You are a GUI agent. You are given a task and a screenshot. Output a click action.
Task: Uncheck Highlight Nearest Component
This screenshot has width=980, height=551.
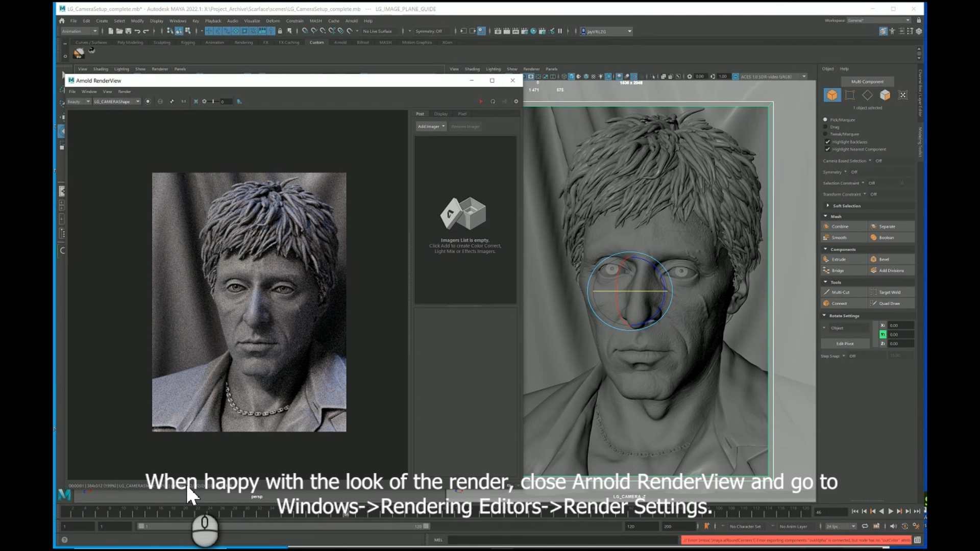coord(827,149)
